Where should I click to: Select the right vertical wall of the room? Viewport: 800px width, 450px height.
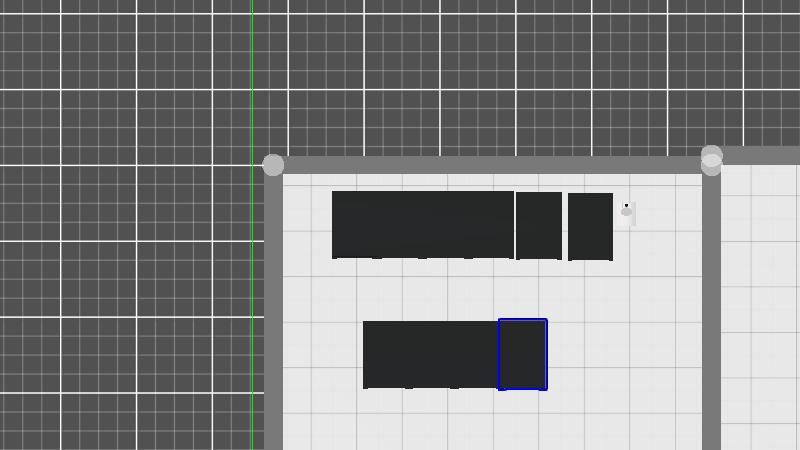click(711, 320)
